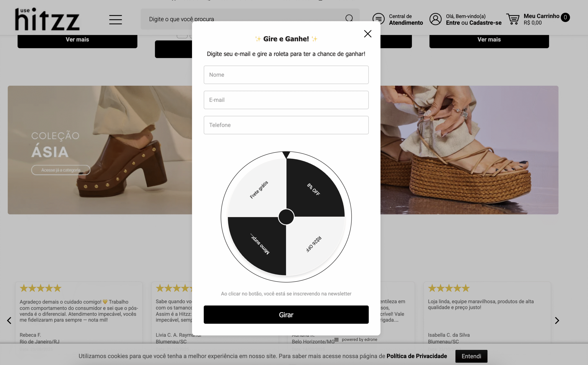Click the leftmost Ver mais button

click(77, 40)
